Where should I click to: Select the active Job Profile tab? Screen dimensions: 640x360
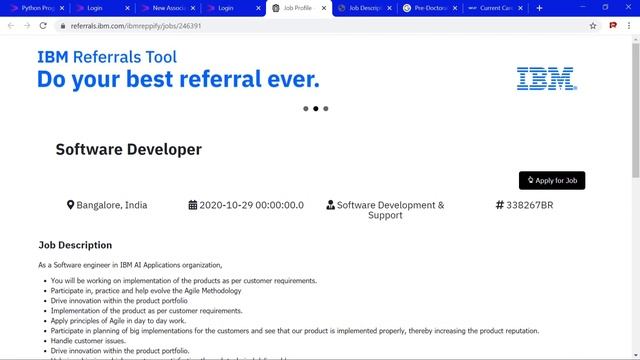pos(299,8)
